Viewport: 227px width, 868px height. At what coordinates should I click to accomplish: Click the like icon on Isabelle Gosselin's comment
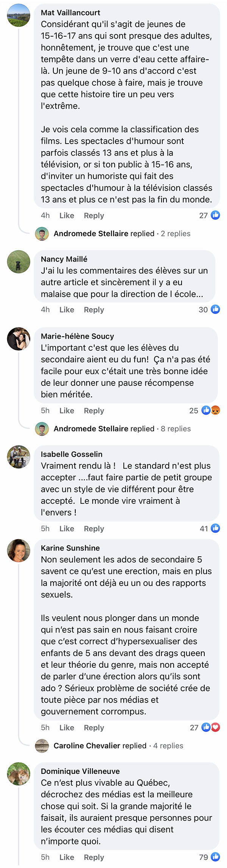click(215, 528)
